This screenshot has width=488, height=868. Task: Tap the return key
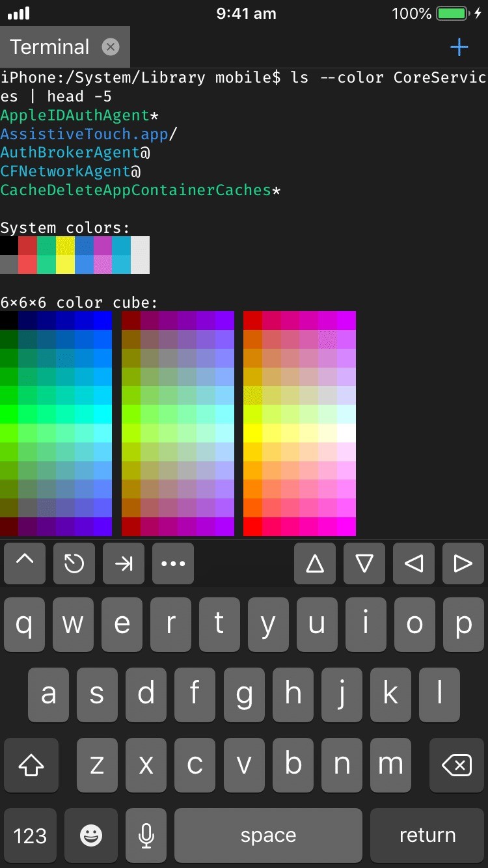427,835
